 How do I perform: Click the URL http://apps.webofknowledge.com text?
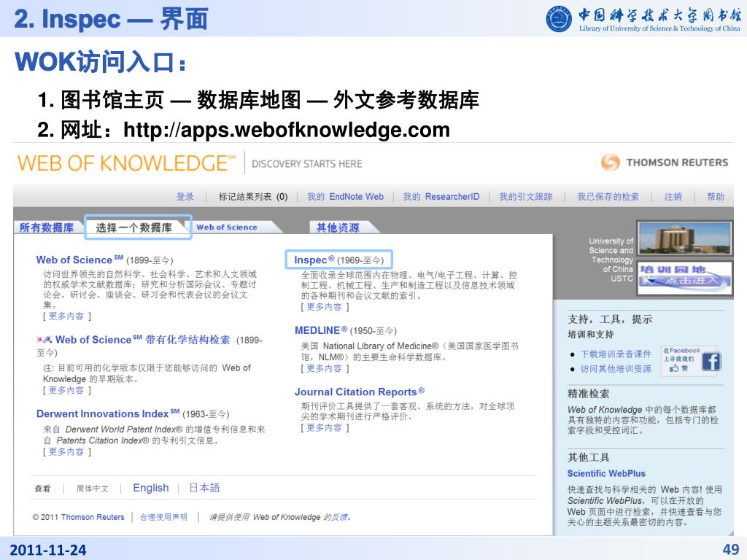(286, 129)
